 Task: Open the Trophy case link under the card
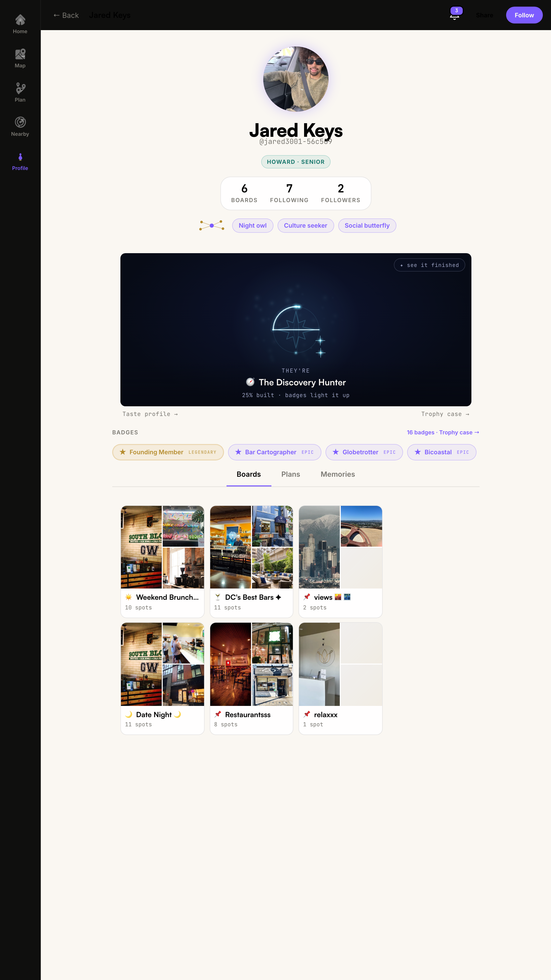(445, 414)
